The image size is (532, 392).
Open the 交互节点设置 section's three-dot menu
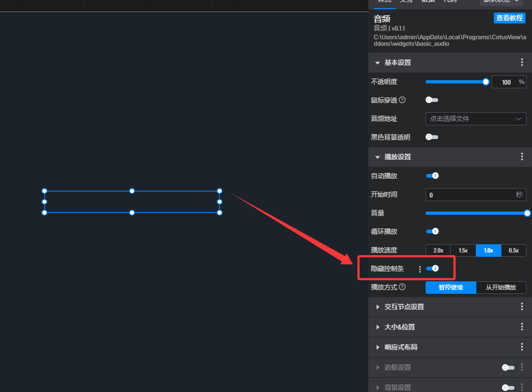pos(522,306)
